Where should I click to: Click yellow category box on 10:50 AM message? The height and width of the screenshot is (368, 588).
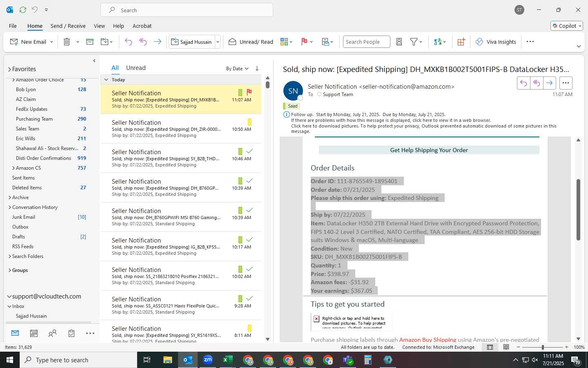249,122
